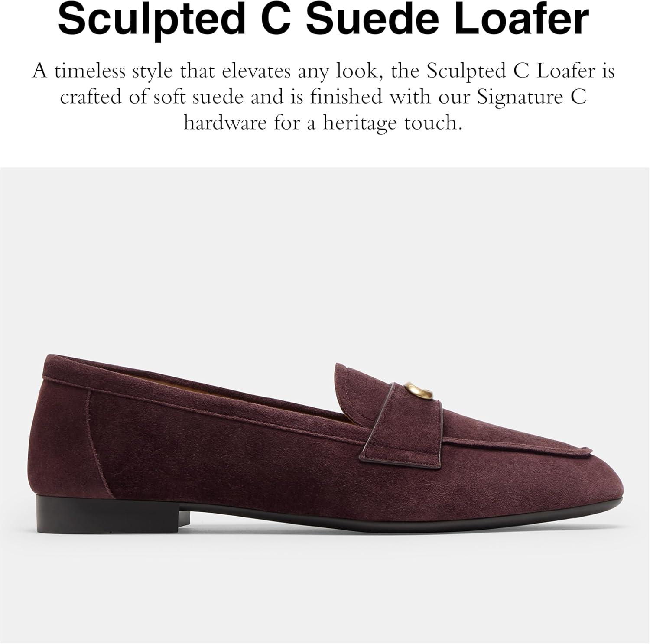Click the word "hardware" in the last line

click(x=225, y=123)
